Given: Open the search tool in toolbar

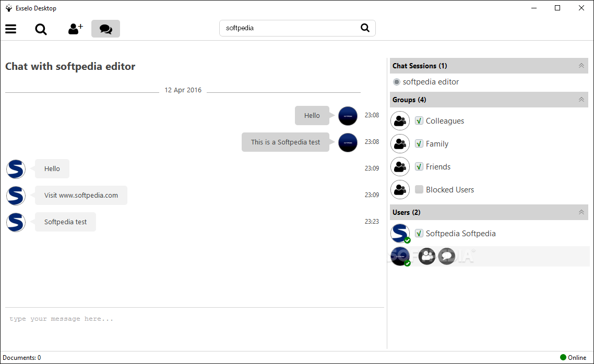Looking at the screenshot, I should point(41,29).
